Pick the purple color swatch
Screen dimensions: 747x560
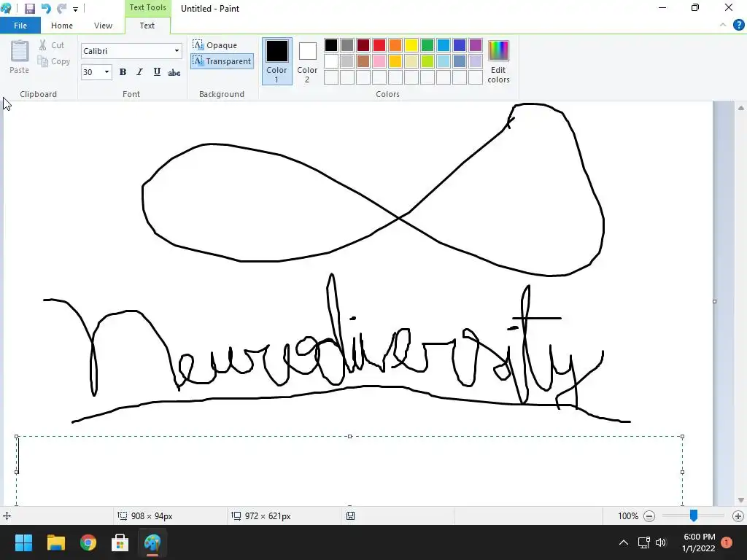(476, 45)
